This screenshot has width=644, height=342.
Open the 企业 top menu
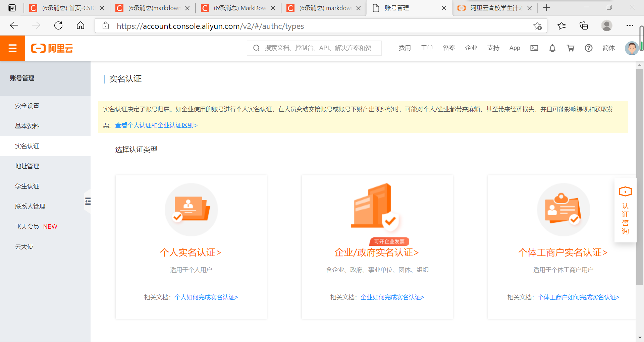click(x=471, y=48)
